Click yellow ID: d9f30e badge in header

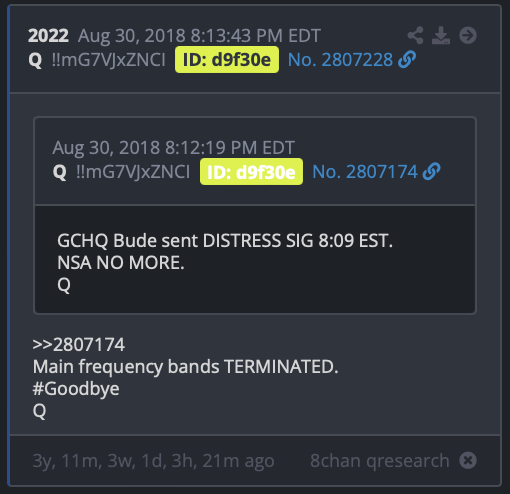pos(227,60)
